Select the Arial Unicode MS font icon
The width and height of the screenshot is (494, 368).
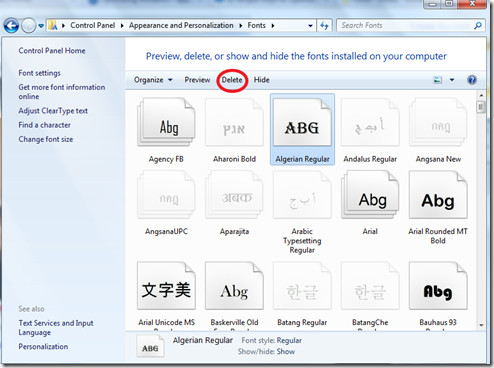pos(166,286)
